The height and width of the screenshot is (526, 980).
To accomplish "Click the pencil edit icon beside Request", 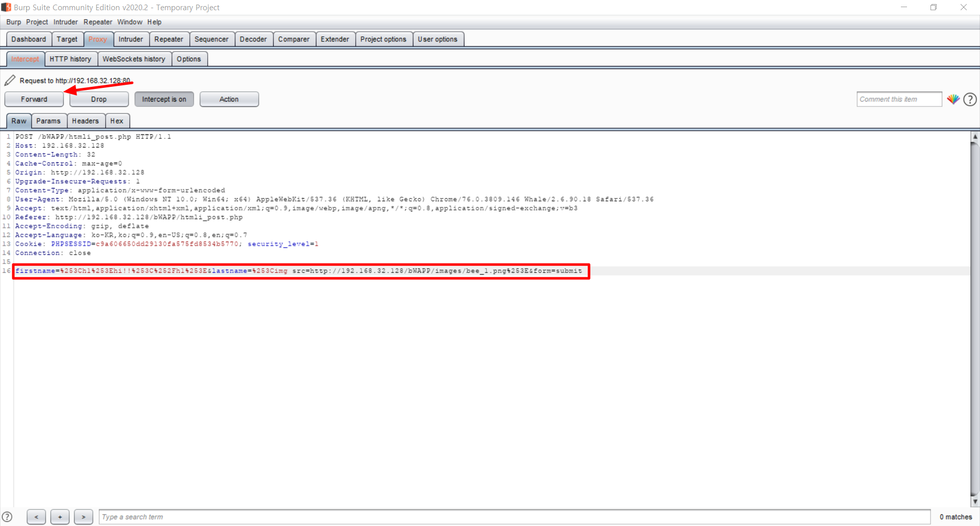I will coord(10,80).
